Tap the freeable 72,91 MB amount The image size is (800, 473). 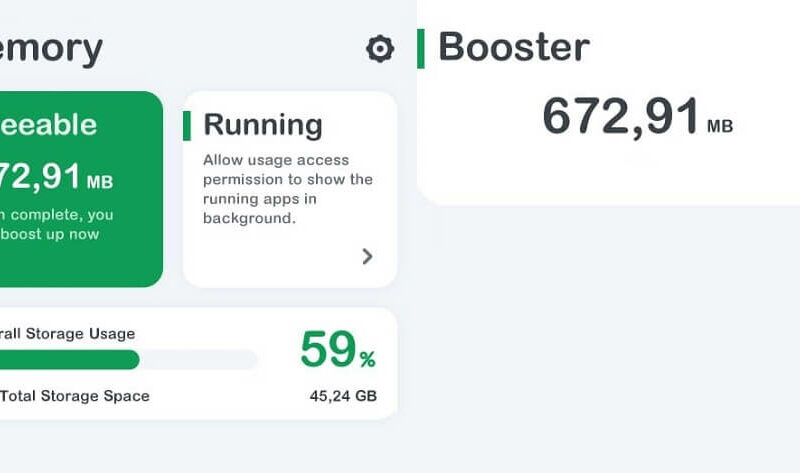pos(56,177)
